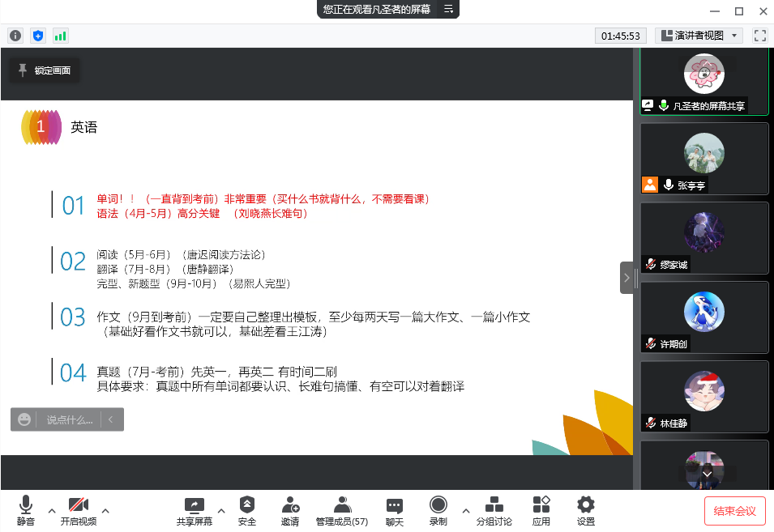This screenshot has height=532, width=774.
Task: Open screen-share options menu in top banner
Action: (449, 9)
